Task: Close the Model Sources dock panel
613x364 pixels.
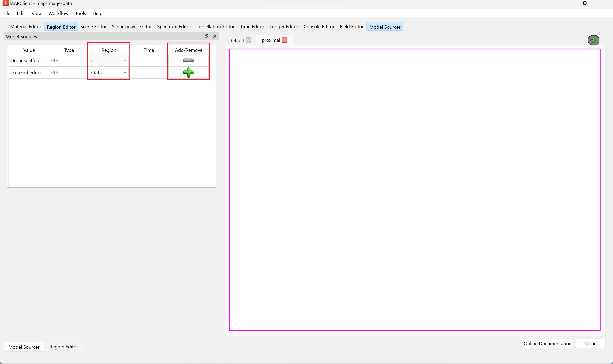Action: 215,36
